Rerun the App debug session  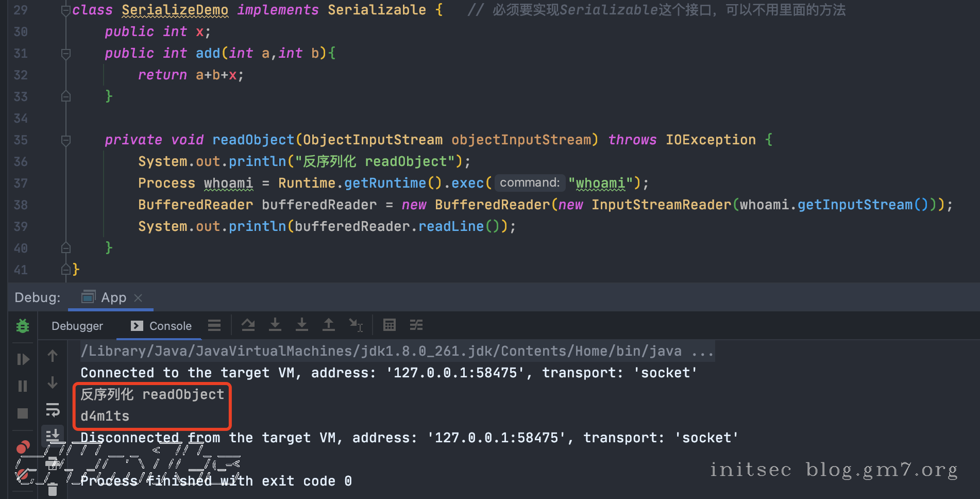(x=23, y=326)
